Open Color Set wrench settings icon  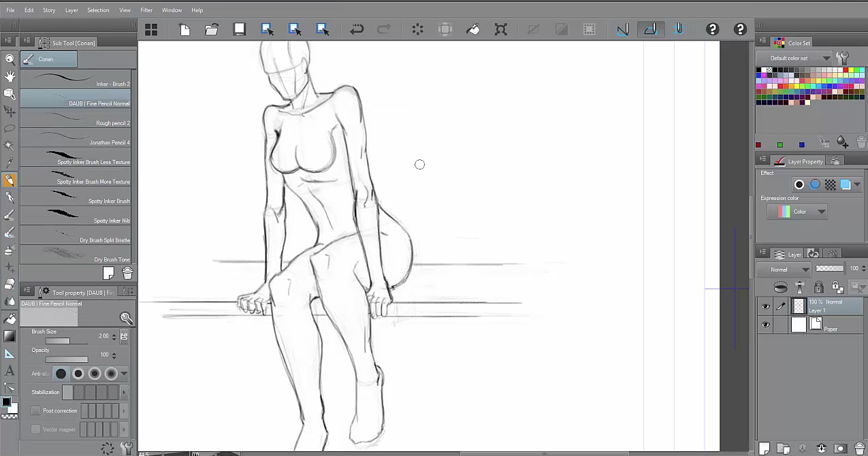[x=843, y=58]
